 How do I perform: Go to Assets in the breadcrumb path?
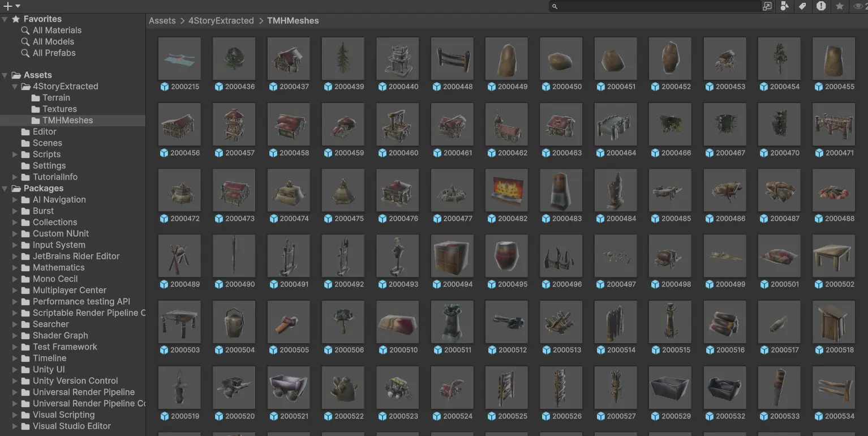click(162, 20)
